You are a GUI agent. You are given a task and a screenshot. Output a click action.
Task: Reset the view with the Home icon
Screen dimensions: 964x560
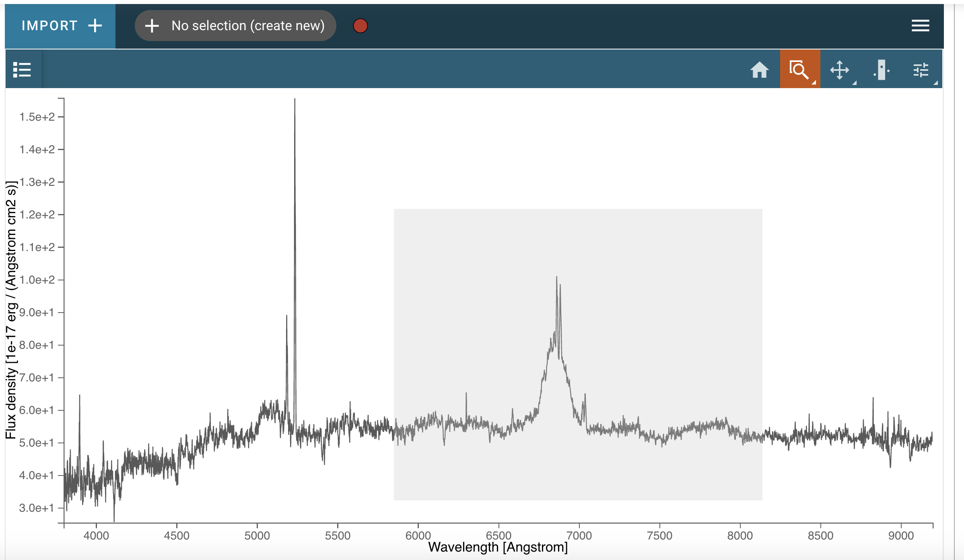coord(760,70)
